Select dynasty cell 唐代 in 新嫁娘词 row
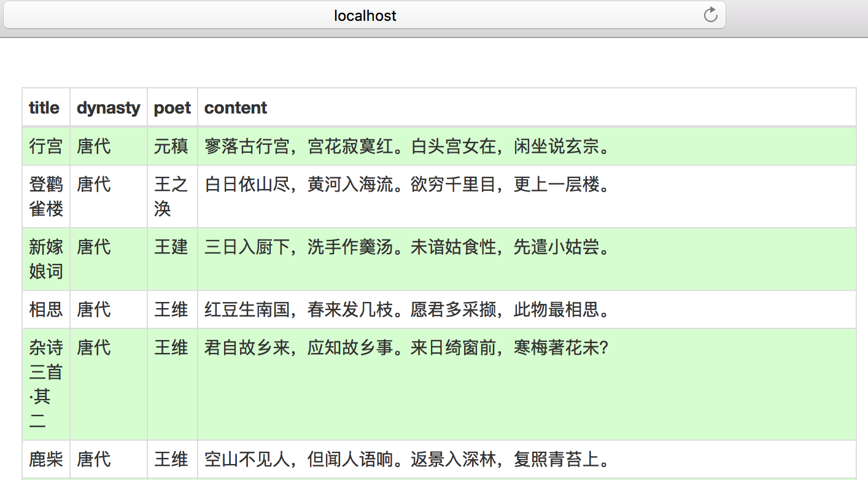Image resolution: width=868 pixels, height=480 pixels. (x=109, y=259)
